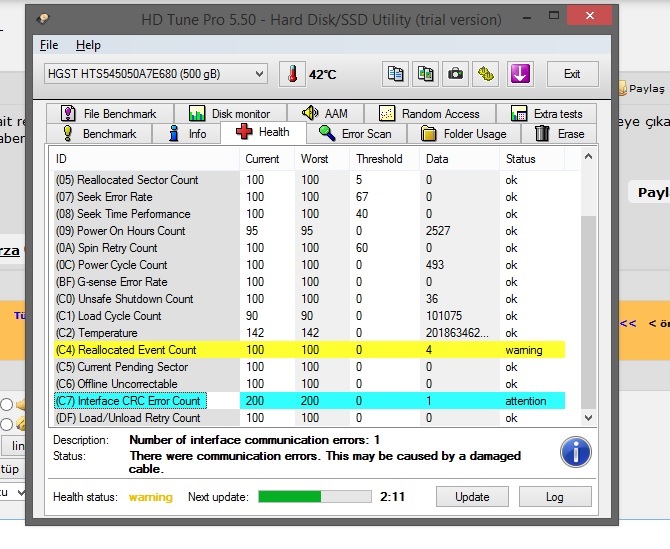Select the Health tab
The width and height of the screenshot is (670, 549).
coord(263,132)
